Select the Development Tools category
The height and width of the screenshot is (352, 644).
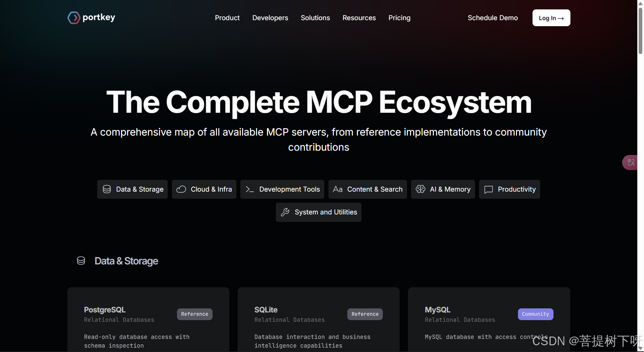pyautogui.click(x=282, y=189)
